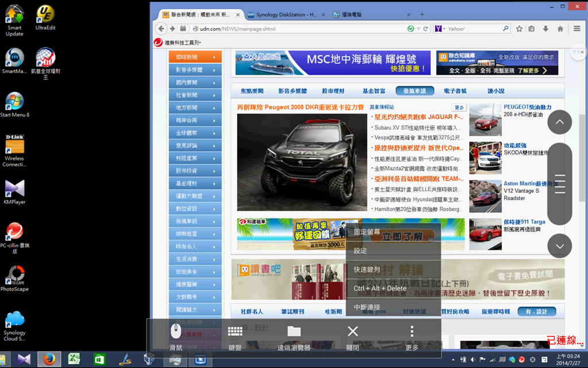The image size is (588, 368).
Task: Choose 固定螢幕 from the popup menu
Action: pos(393,232)
